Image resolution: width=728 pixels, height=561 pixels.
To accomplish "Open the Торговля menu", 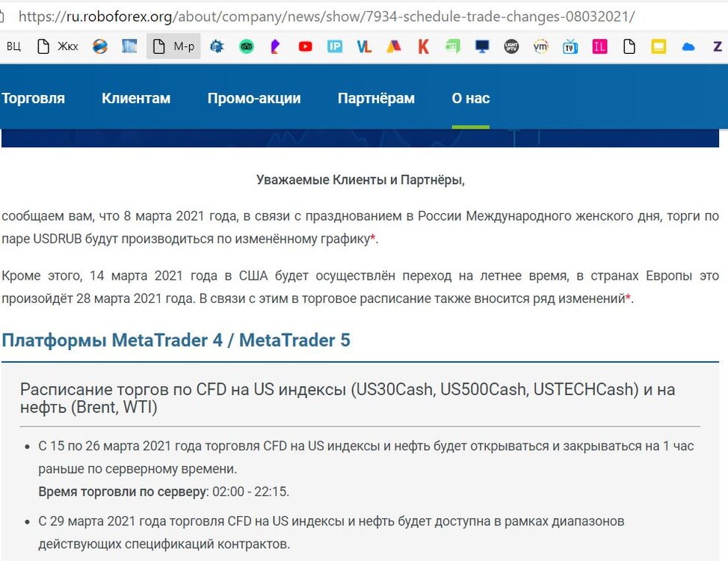I will 33,98.
